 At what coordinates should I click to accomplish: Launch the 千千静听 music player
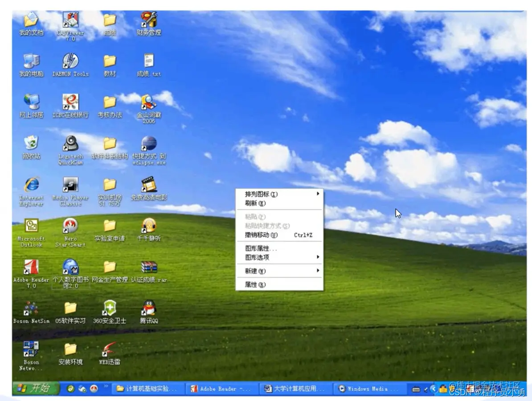point(149,230)
